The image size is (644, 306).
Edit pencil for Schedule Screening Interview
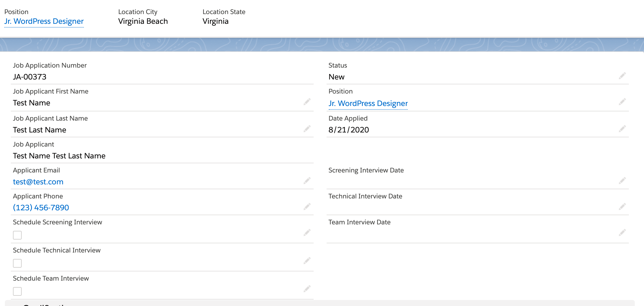point(307,232)
